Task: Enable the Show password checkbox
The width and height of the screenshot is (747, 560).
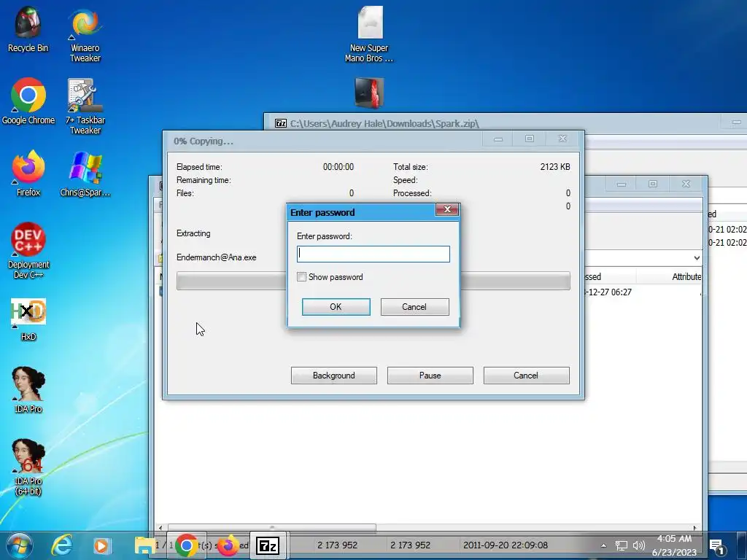Action: tap(301, 276)
